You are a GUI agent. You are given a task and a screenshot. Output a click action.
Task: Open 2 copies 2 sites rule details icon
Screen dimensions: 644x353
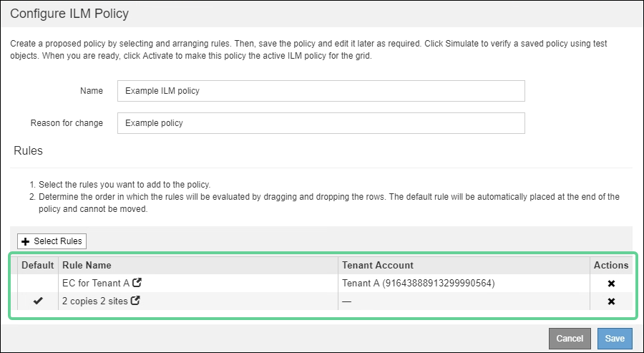[x=135, y=301]
